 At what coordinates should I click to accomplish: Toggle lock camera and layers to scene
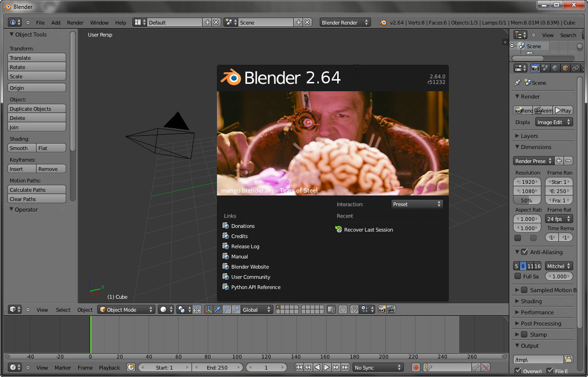tap(331, 309)
